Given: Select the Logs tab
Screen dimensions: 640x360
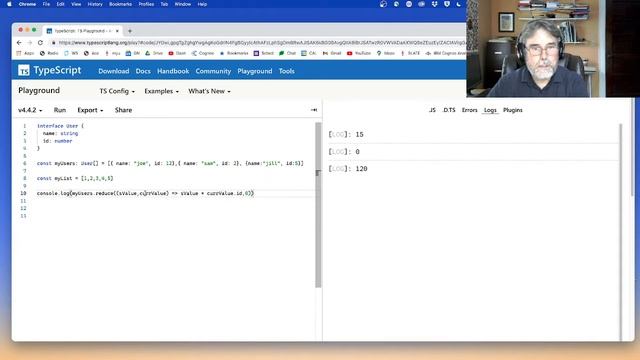Looking at the screenshot, I should click(490, 110).
